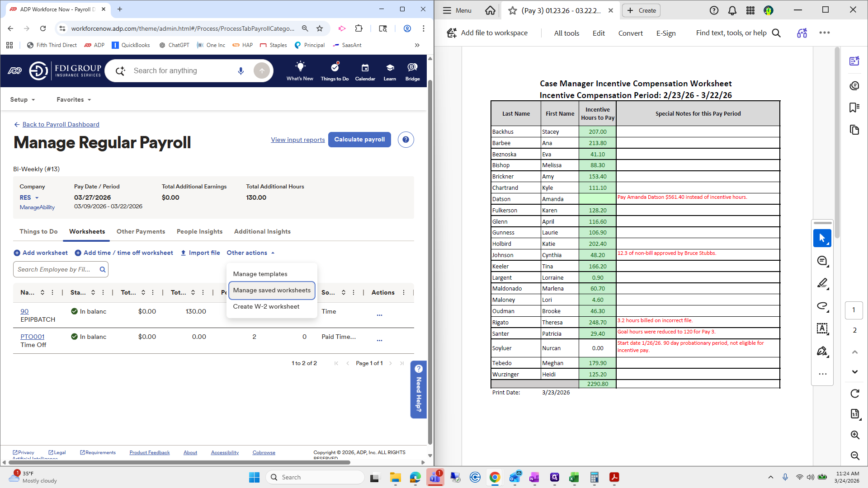The height and width of the screenshot is (488, 868).
Task: Open the Setup dropdown menu
Action: pos(22,99)
